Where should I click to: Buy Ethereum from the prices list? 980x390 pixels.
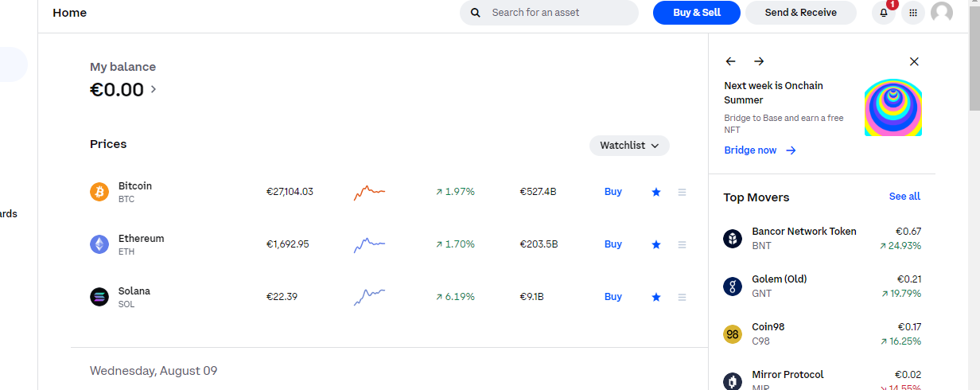(613, 244)
